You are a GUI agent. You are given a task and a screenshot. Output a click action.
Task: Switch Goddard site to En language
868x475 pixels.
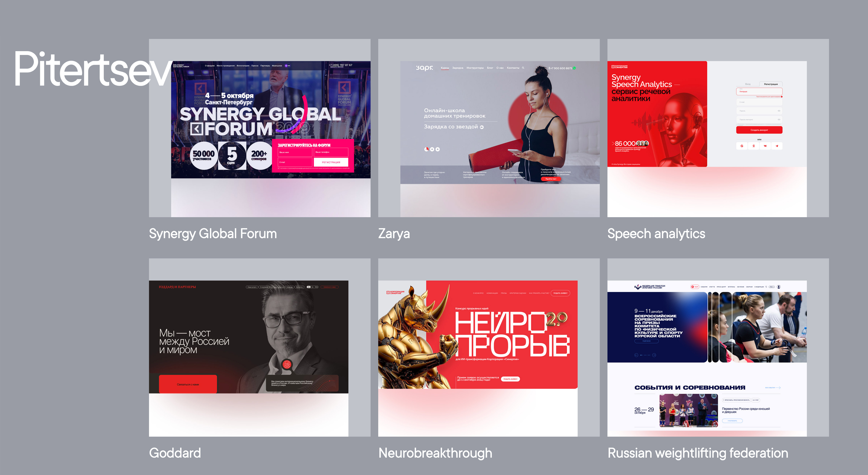click(x=312, y=287)
